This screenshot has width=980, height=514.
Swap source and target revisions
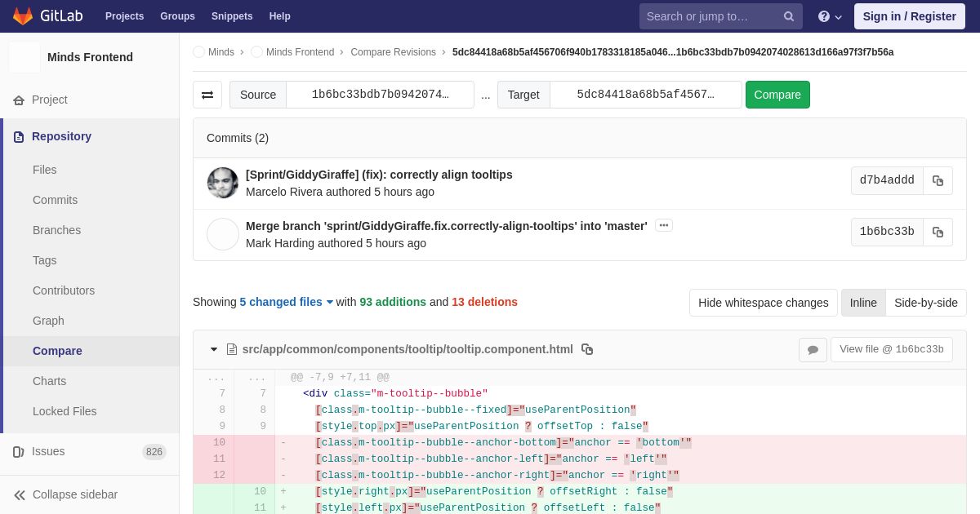(207, 95)
